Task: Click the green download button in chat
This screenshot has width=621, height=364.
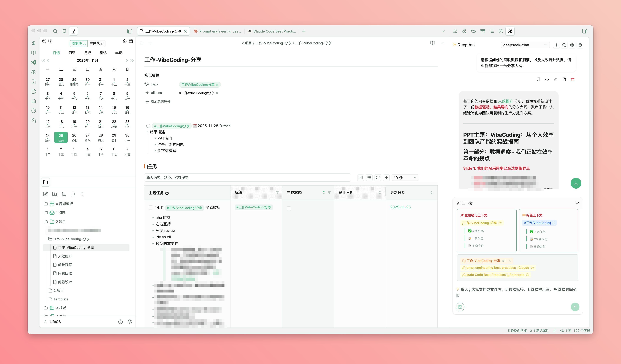Action: coord(576,183)
